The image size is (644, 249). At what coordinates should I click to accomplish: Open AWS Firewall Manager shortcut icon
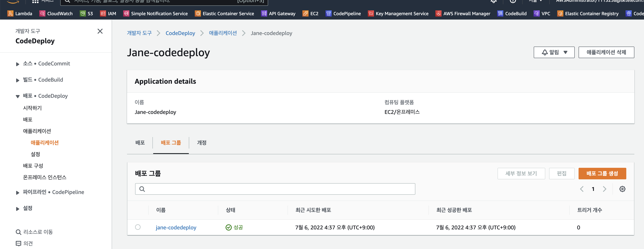pos(438,13)
